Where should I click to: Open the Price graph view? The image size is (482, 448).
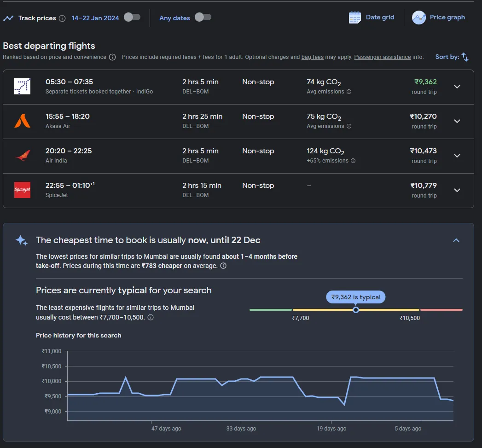click(x=439, y=17)
